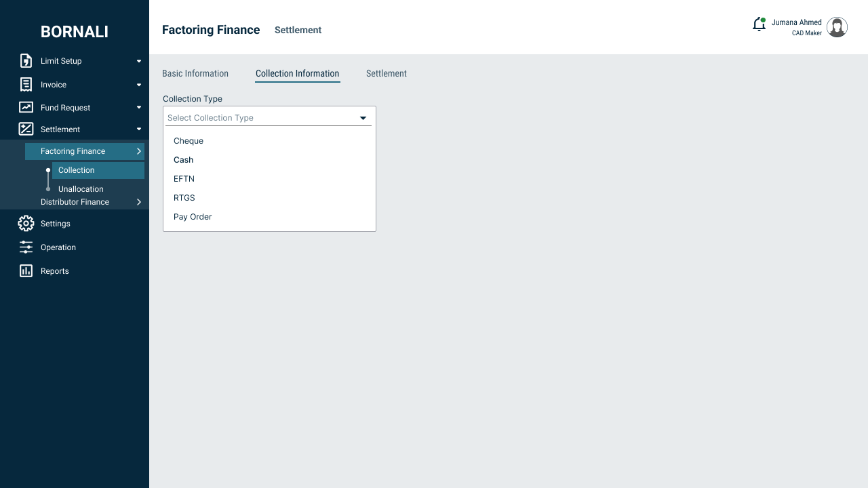Click the Reports bar chart icon
Image resolution: width=868 pixels, height=488 pixels.
(26, 270)
